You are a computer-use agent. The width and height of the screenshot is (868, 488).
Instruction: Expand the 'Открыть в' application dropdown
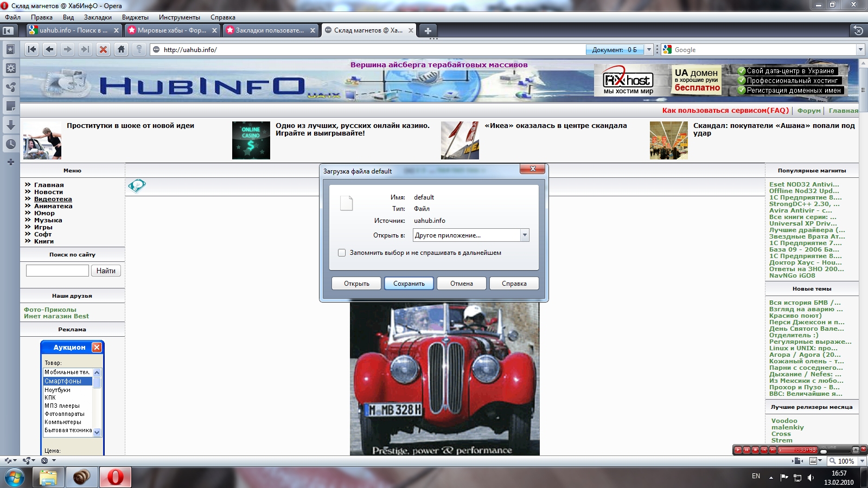(x=524, y=235)
